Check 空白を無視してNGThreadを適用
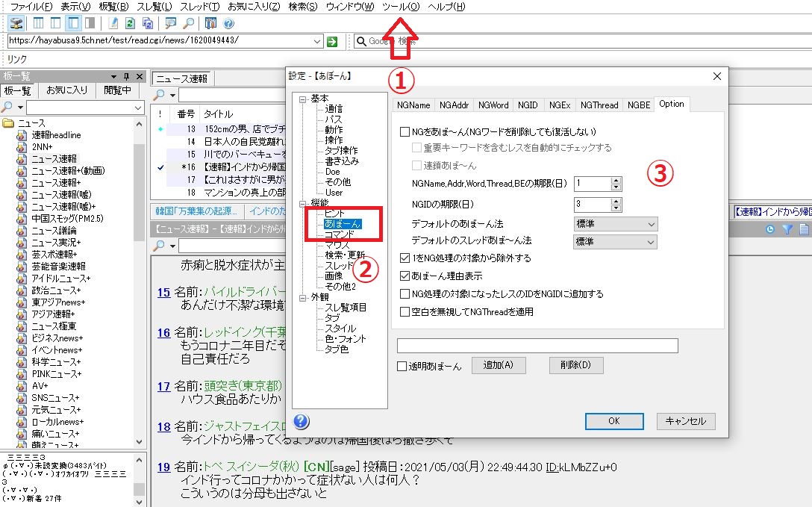The height and width of the screenshot is (507, 812). coord(405,312)
